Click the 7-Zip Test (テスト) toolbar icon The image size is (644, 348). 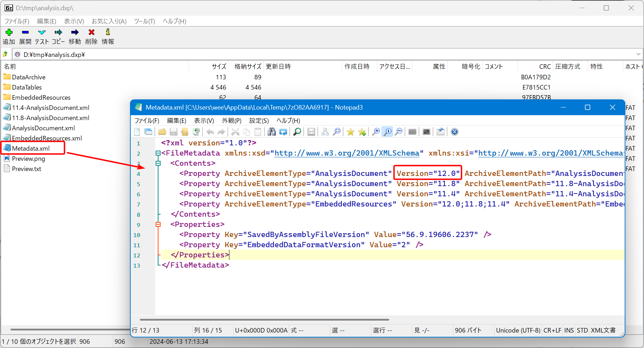point(41,32)
